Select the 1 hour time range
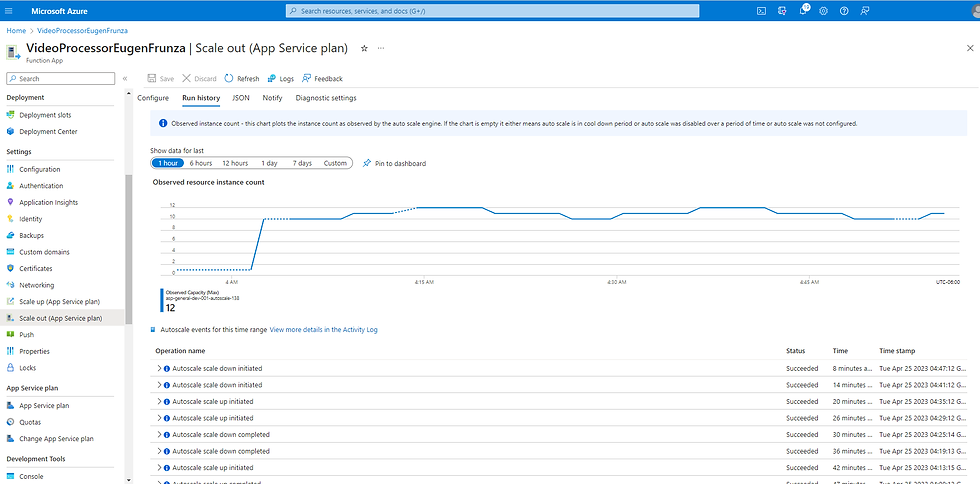The width and height of the screenshot is (980, 484). click(x=168, y=163)
